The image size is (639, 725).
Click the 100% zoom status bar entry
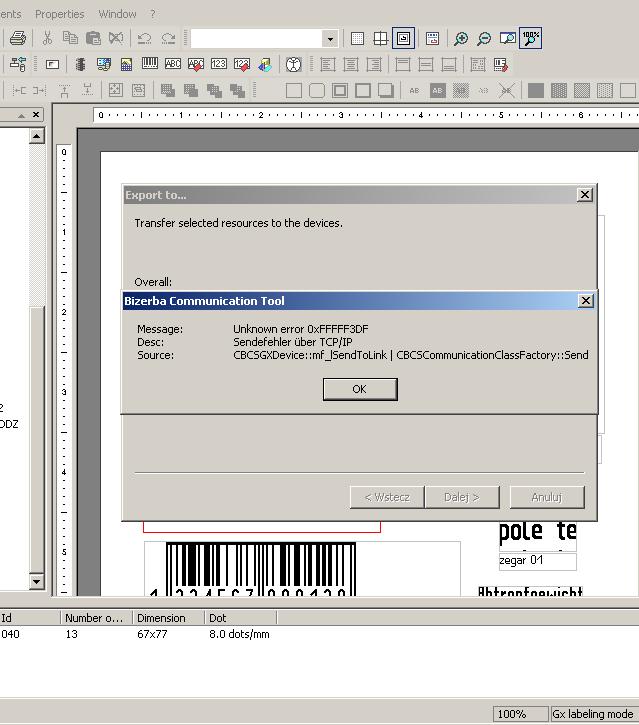tap(519, 714)
